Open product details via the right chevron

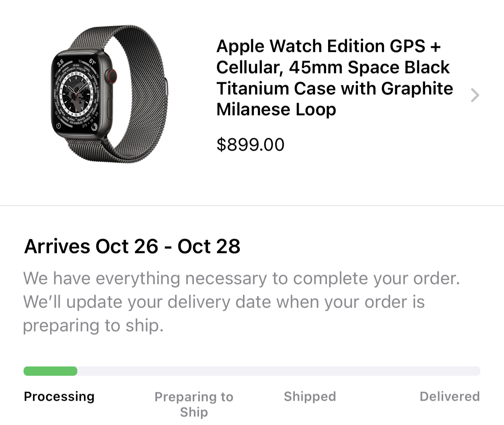[475, 95]
